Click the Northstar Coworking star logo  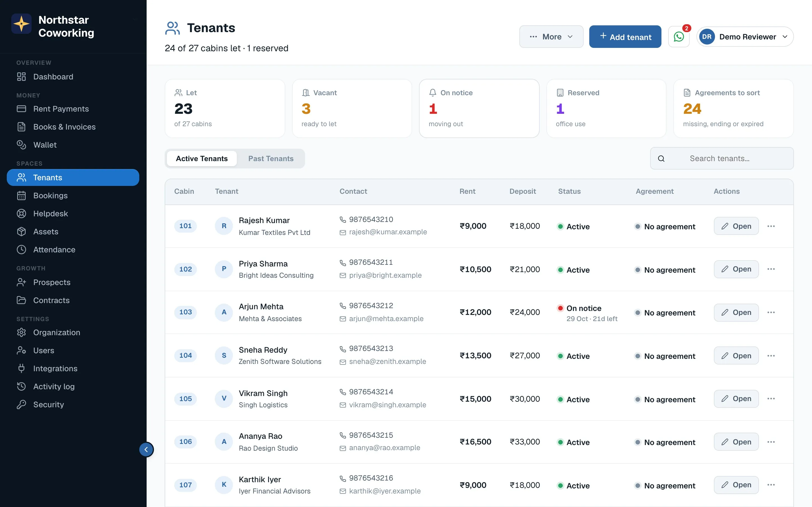(x=21, y=24)
